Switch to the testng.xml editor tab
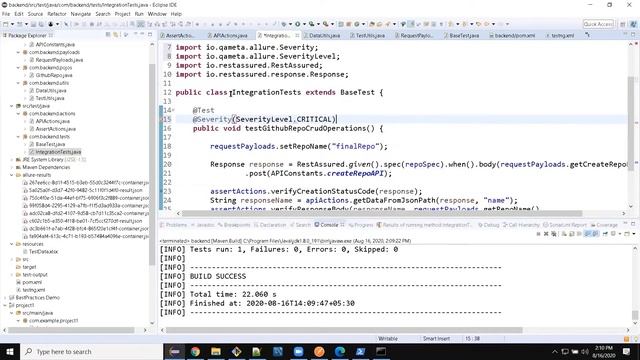 560,36
